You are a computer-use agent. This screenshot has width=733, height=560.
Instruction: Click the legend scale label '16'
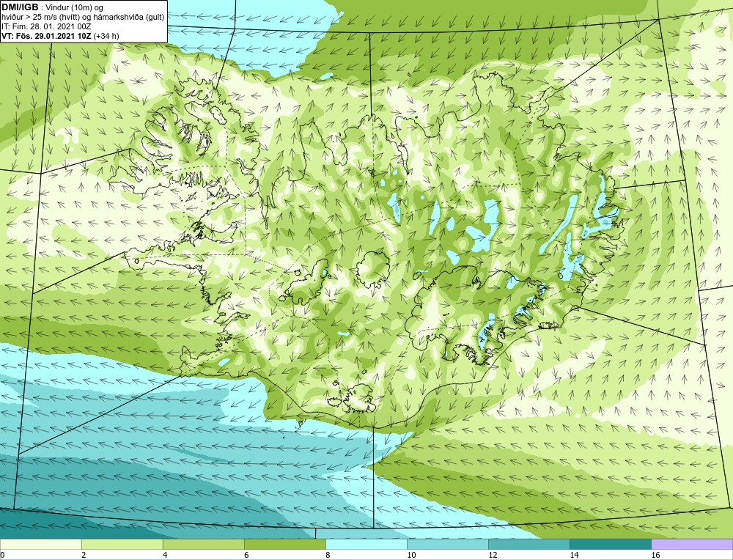655,555
